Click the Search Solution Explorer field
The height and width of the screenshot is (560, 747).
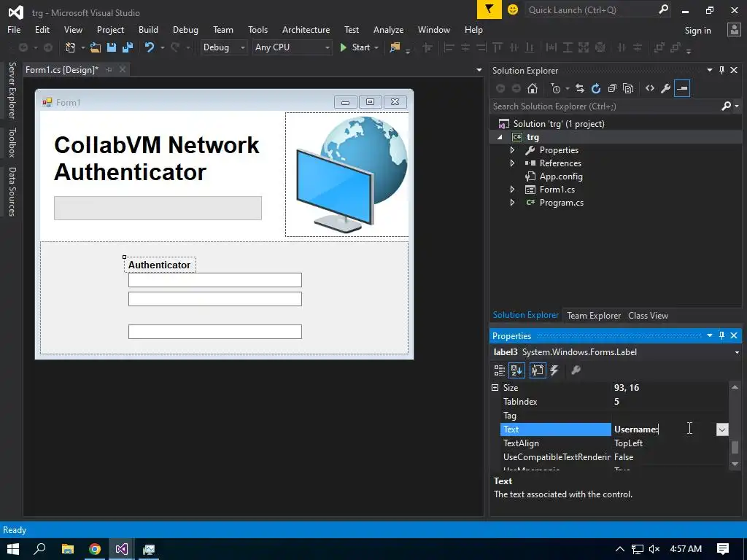pyautogui.click(x=605, y=106)
